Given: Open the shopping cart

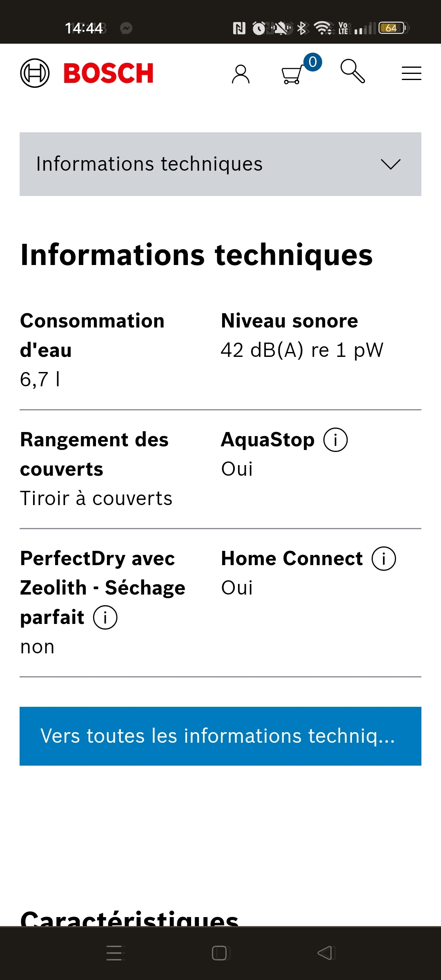Looking at the screenshot, I should coord(292,75).
